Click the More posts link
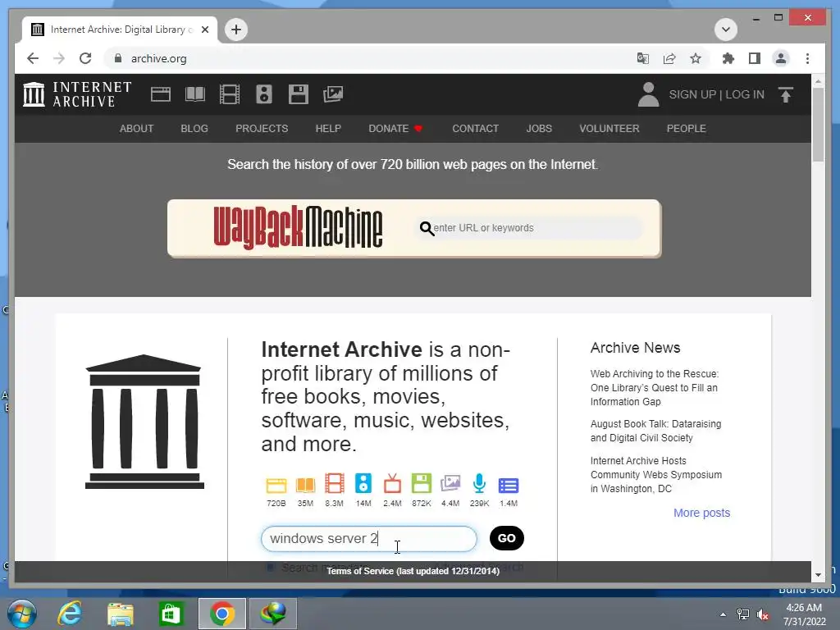Screen dimensions: 840x630 (x=702, y=513)
